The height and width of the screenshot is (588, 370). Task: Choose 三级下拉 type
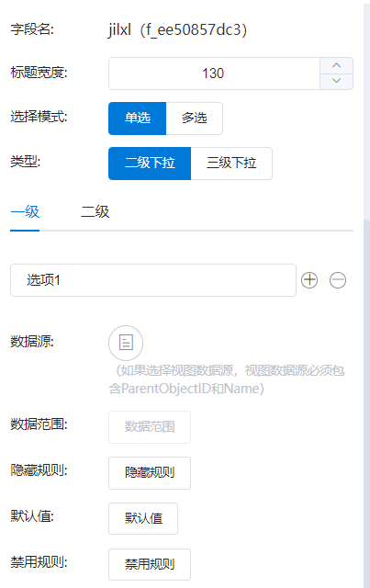click(x=231, y=164)
